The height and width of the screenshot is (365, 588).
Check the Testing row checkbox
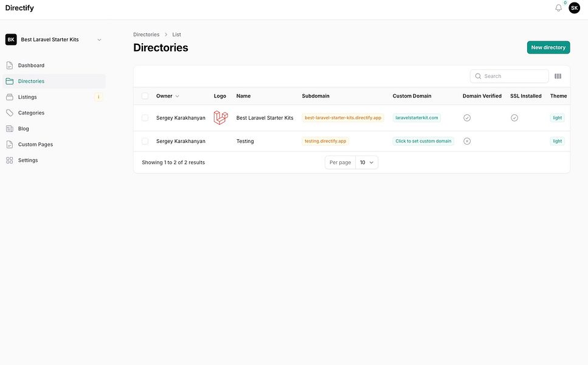pyautogui.click(x=144, y=139)
